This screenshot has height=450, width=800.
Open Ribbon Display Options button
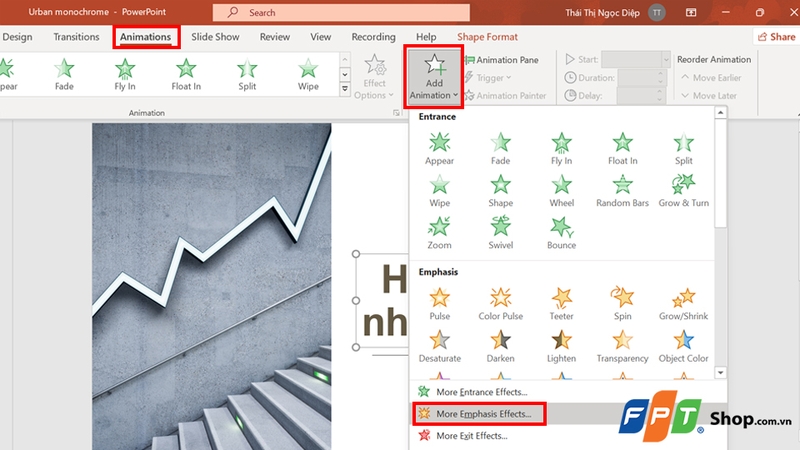coord(691,12)
